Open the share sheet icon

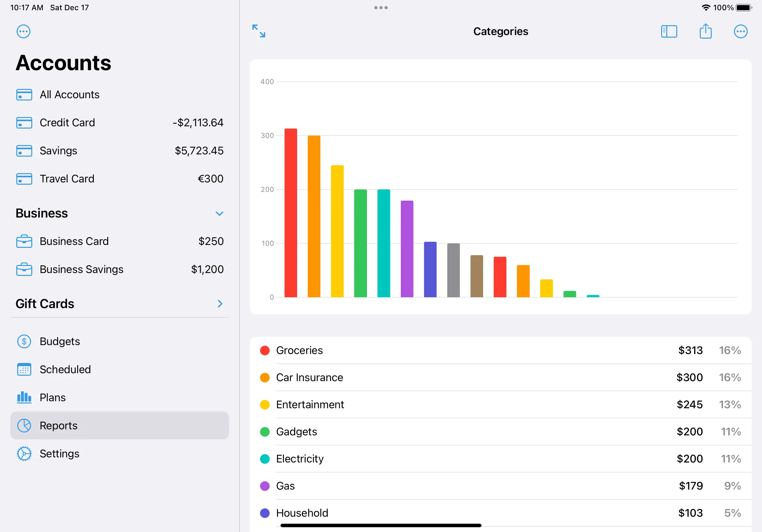(x=705, y=31)
